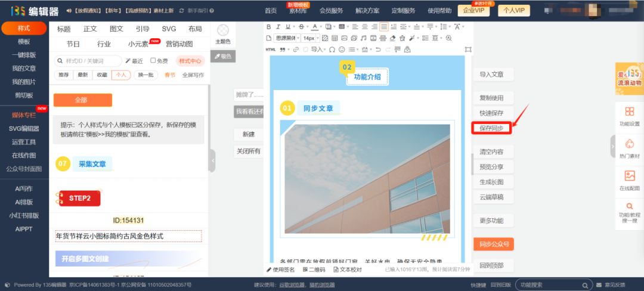This screenshot has width=644, height=291.
Task: Click the 保存同步 button
Action: [491, 128]
